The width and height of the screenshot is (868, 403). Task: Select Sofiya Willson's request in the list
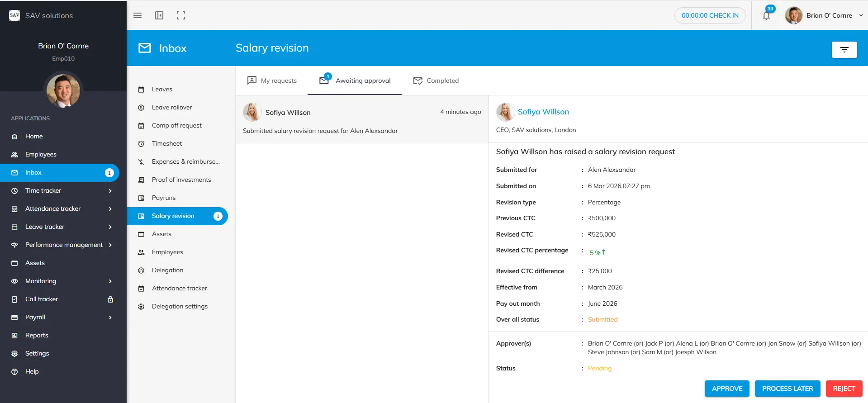[362, 121]
